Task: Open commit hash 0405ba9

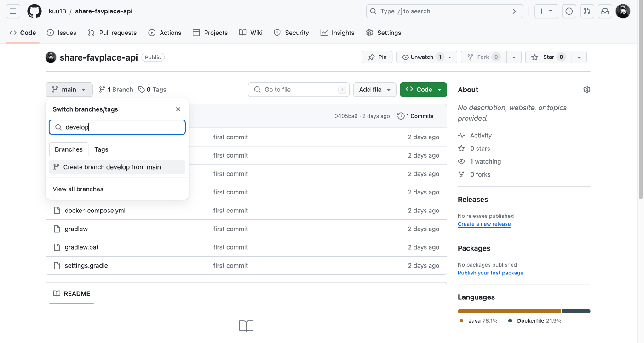Action: click(x=346, y=116)
